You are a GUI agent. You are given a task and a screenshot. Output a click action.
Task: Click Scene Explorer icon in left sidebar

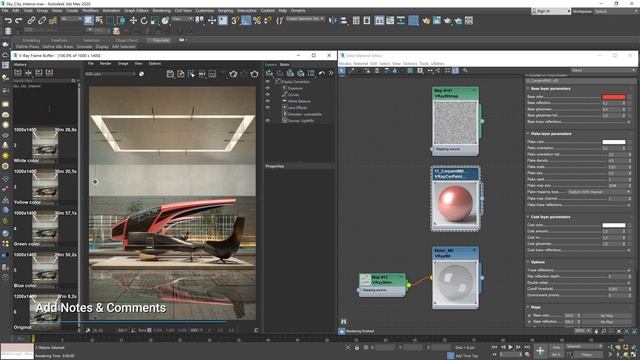[5, 65]
